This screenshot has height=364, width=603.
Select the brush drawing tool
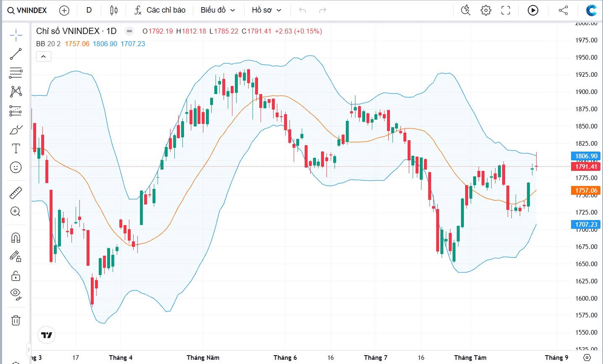(x=16, y=130)
